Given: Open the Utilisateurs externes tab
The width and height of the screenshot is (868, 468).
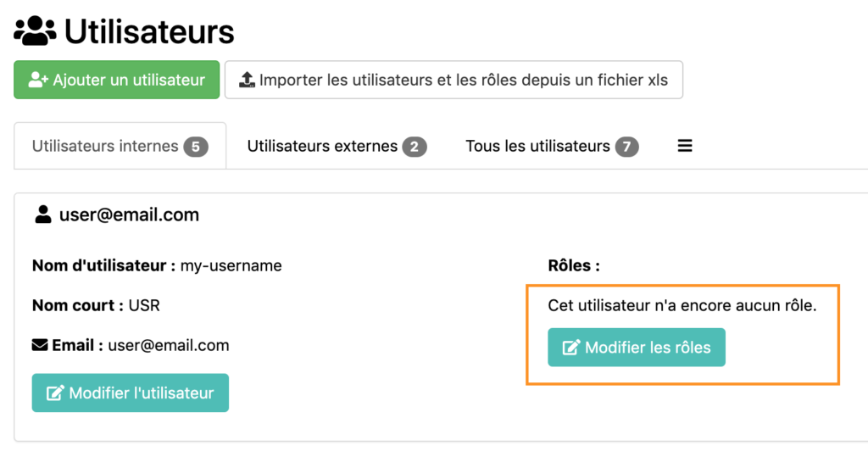Looking at the screenshot, I should click(x=322, y=146).
